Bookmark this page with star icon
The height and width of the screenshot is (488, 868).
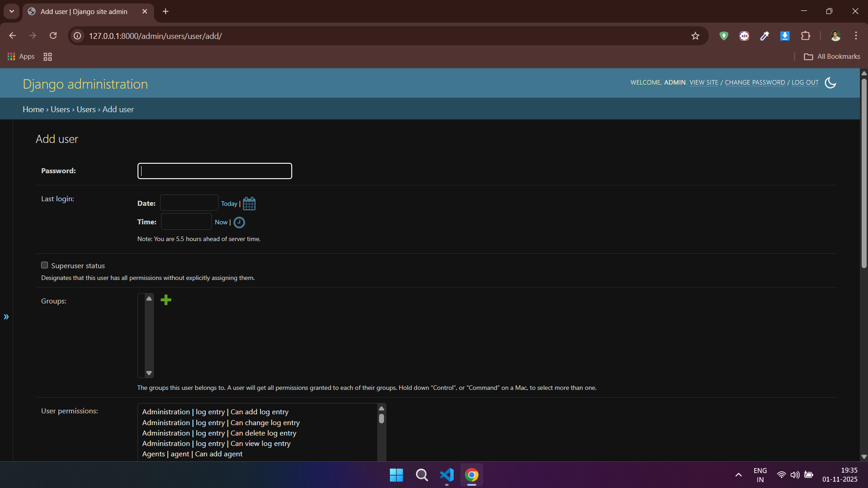click(695, 36)
